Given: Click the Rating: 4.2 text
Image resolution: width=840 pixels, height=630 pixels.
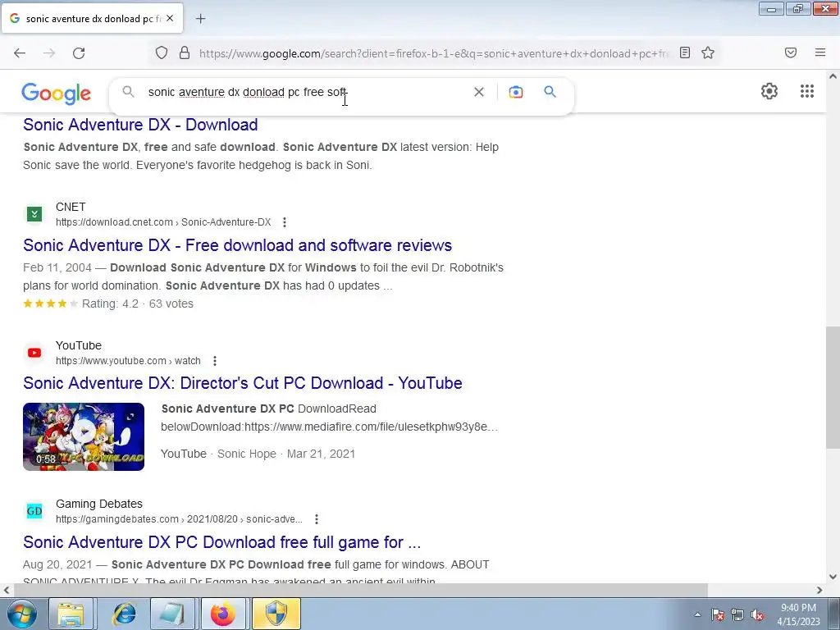Looking at the screenshot, I should (x=110, y=304).
